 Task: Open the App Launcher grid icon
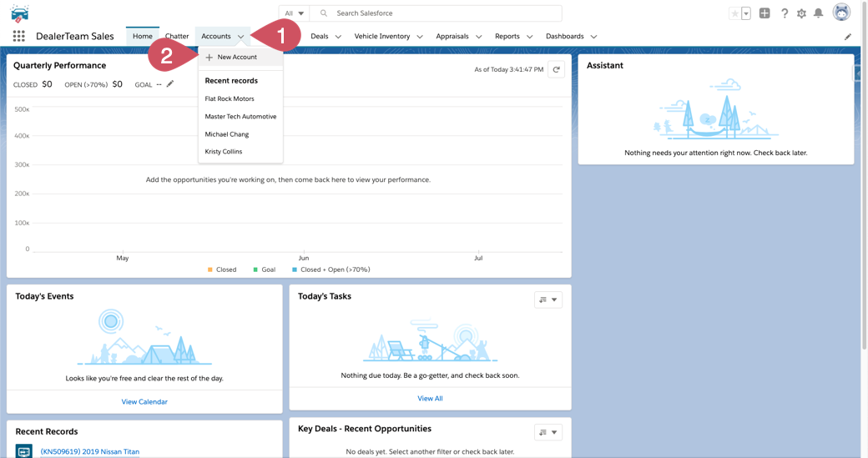click(x=18, y=37)
